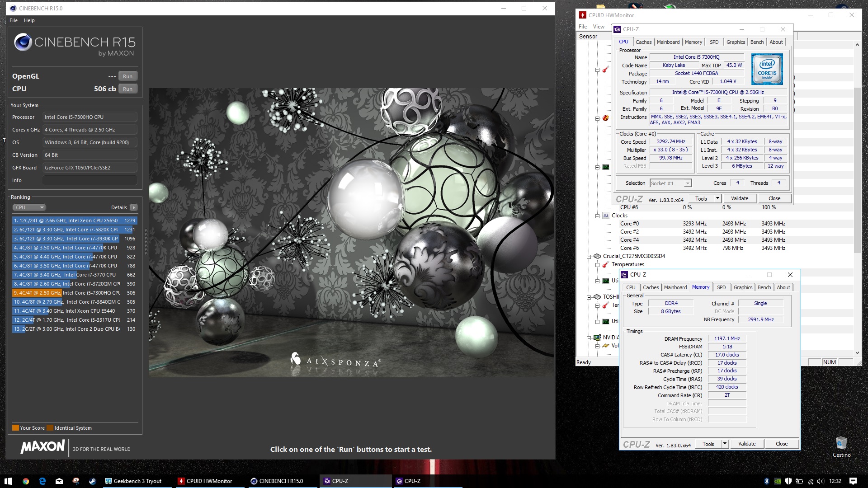This screenshot has height=488, width=868.
Task: Open the Tools dropdown arrow in CPU-Z Memory window
Action: pyautogui.click(x=725, y=444)
